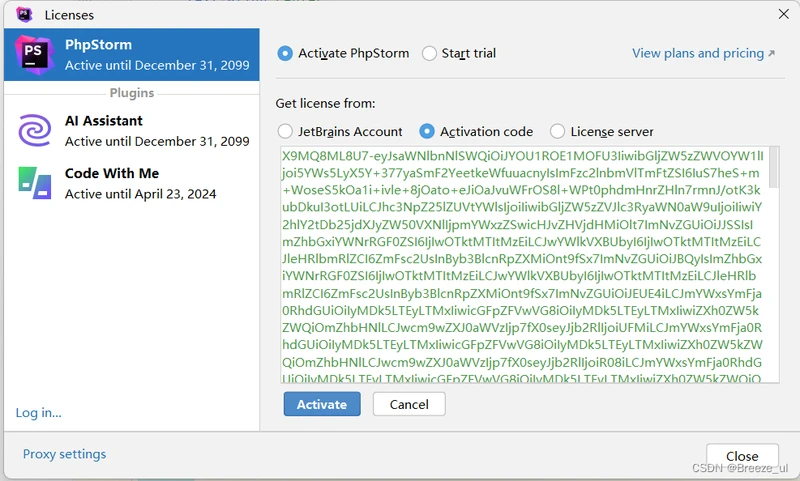
Task: Click the Log in... link
Action: coord(38,413)
